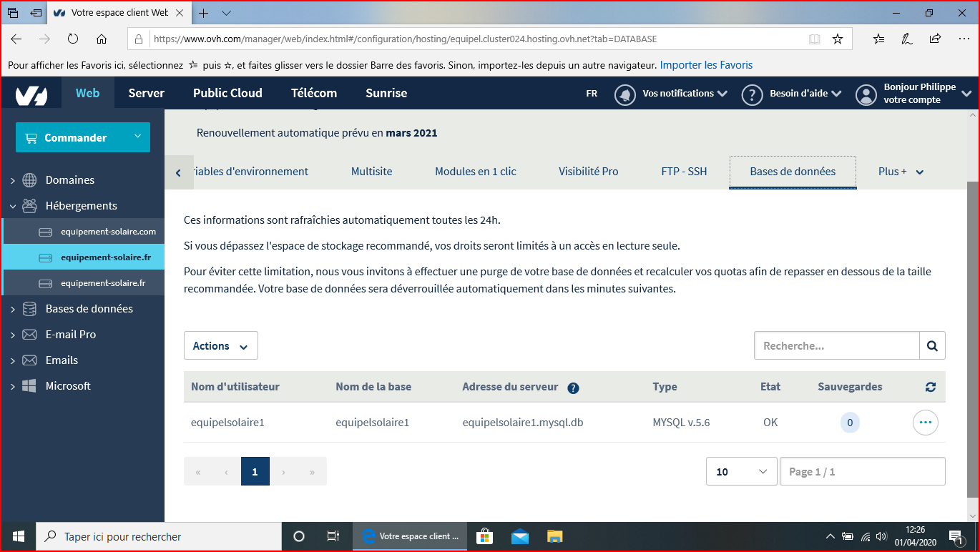Open the Télécom navigation menu
980x552 pixels.
(x=314, y=93)
